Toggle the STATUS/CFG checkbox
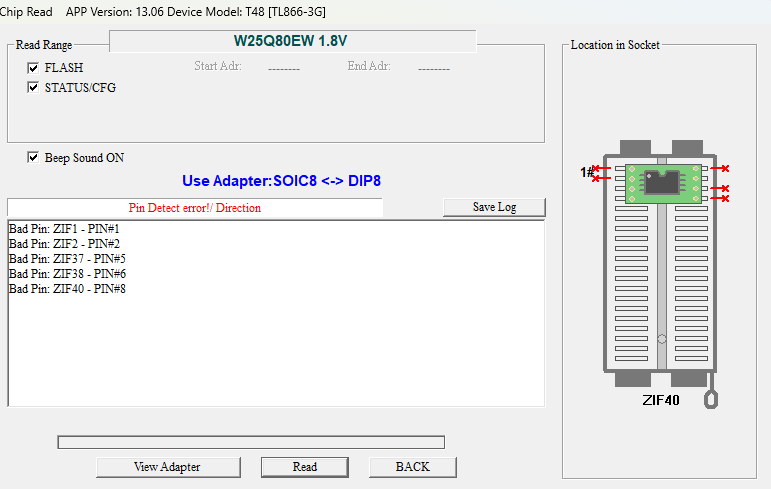 click(33, 88)
